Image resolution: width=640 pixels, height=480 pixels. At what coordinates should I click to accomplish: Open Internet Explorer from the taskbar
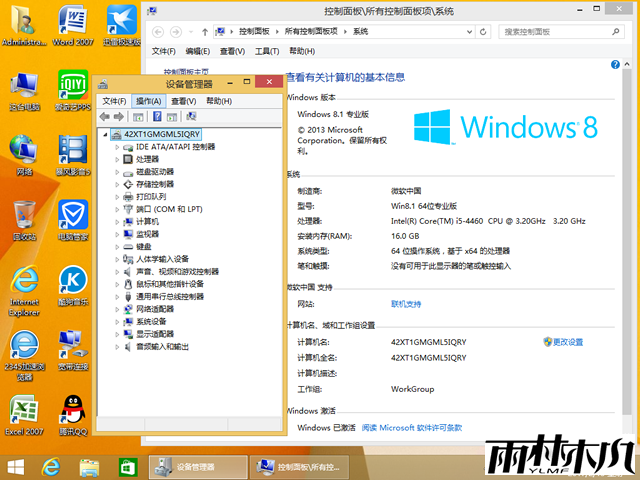(x=49, y=467)
